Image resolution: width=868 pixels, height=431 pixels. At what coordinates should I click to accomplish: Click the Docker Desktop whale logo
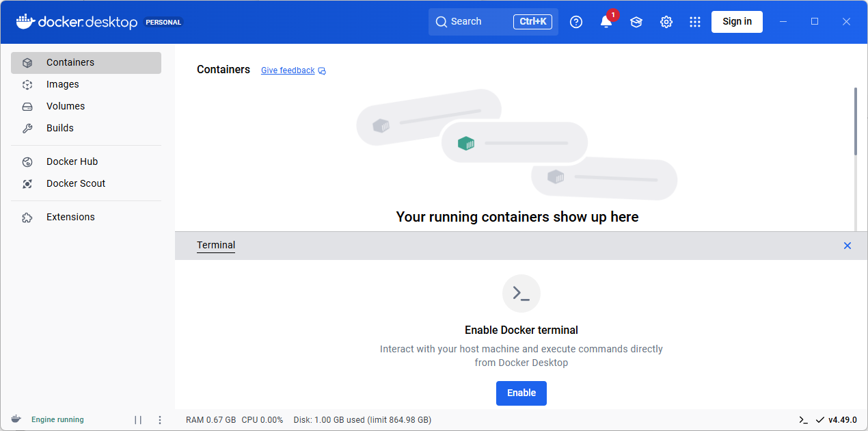[25, 21]
